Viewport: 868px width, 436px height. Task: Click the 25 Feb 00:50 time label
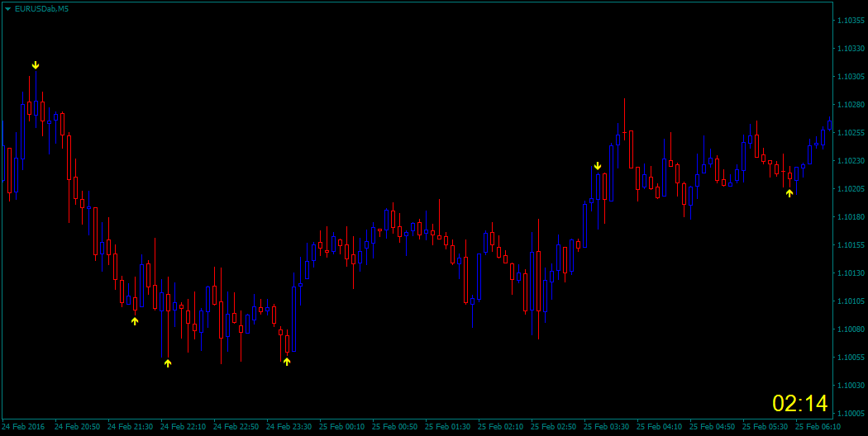pos(394,427)
